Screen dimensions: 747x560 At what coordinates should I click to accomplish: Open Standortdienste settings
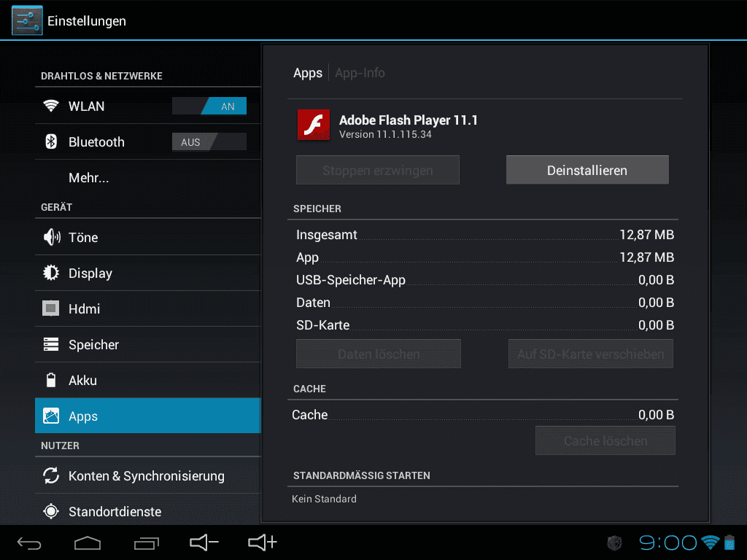click(x=147, y=511)
